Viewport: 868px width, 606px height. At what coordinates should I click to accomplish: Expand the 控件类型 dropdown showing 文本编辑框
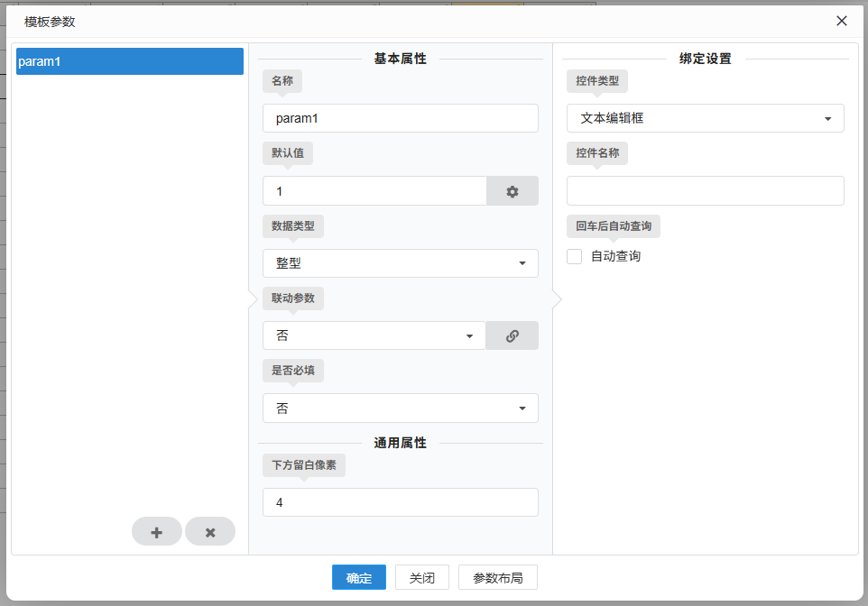pyautogui.click(x=705, y=118)
